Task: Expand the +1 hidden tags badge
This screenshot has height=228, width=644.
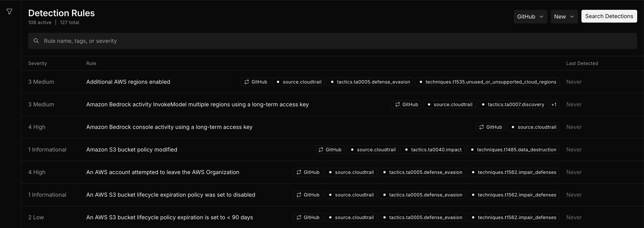Action: tap(554, 105)
